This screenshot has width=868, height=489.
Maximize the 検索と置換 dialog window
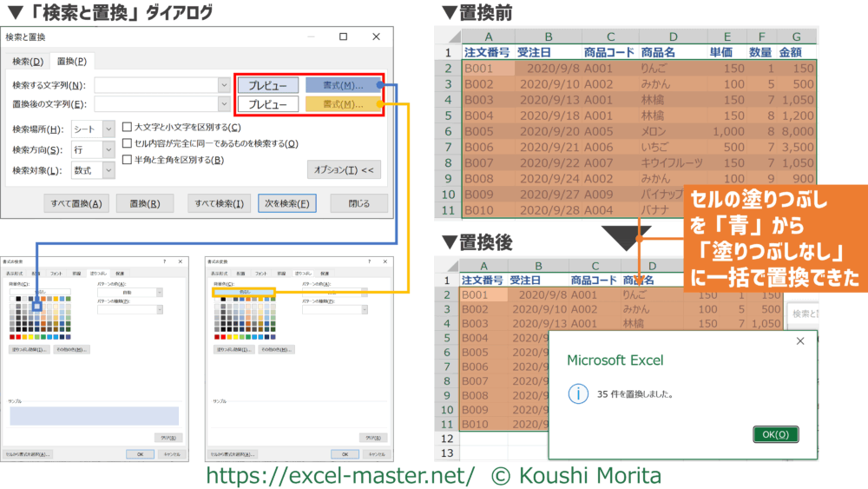pos(344,37)
